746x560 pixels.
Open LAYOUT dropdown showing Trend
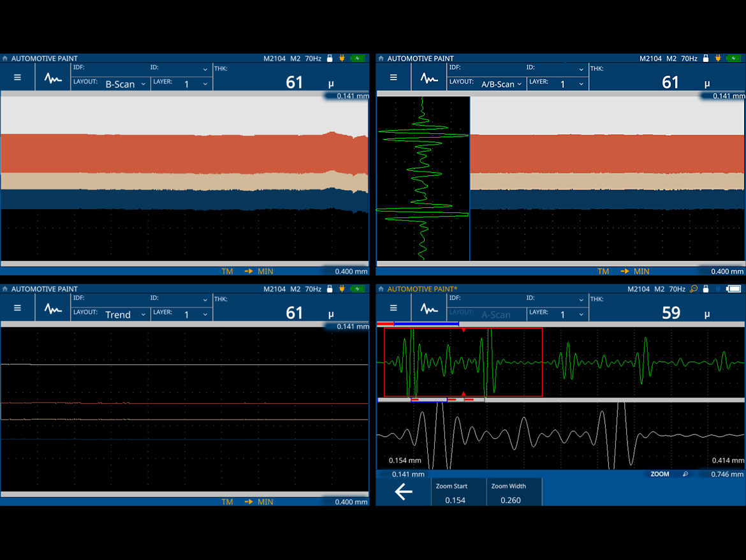pyautogui.click(x=125, y=314)
